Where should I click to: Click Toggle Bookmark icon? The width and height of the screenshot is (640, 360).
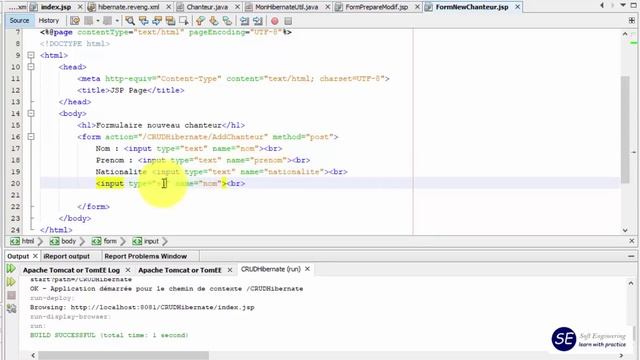pos(227,20)
